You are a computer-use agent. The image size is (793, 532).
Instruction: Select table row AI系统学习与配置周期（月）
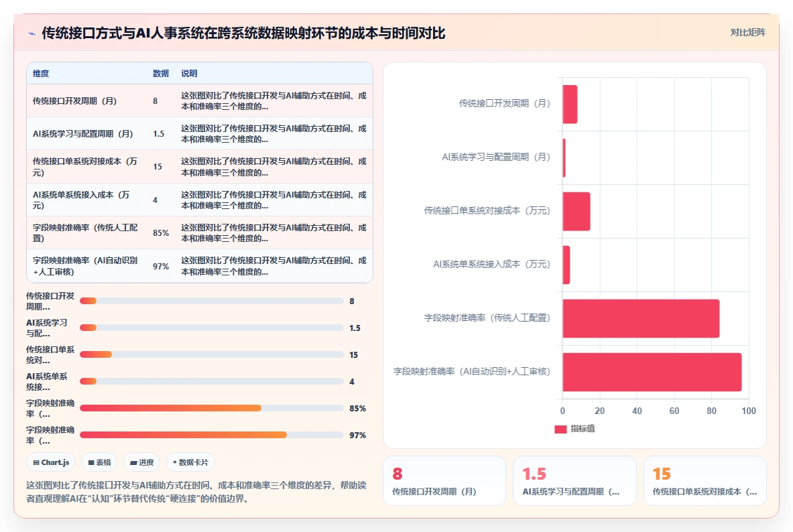click(200, 133)
